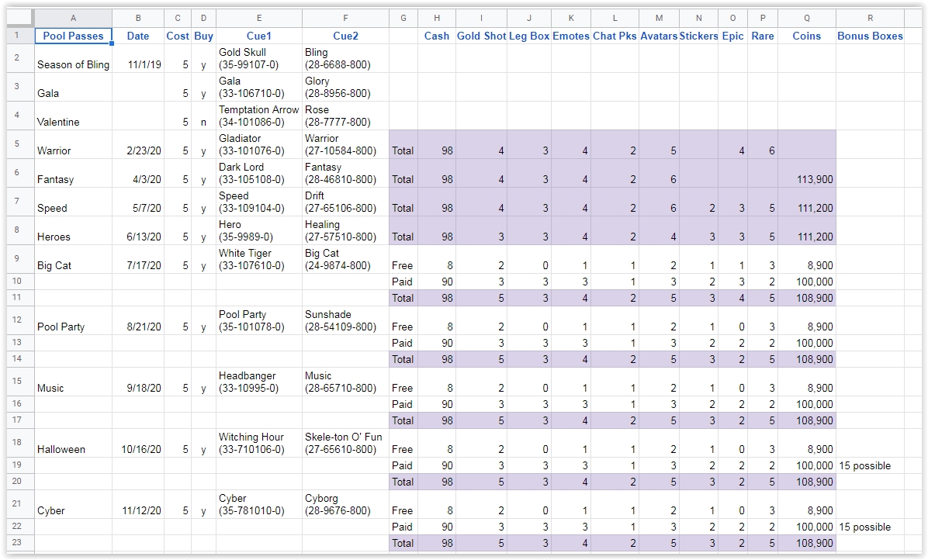Screen dimensions: 928x560
Task: Select the date cell '11/1/19'
Action: pos(138,58)
